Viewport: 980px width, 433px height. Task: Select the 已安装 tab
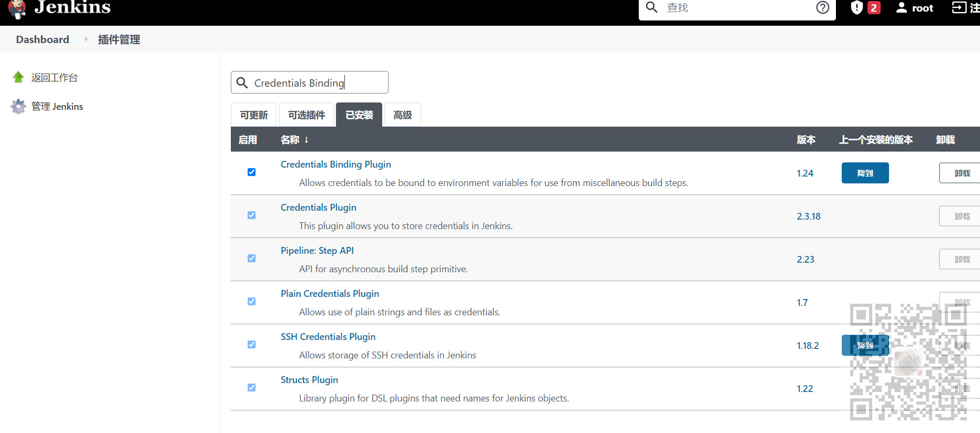359,115
